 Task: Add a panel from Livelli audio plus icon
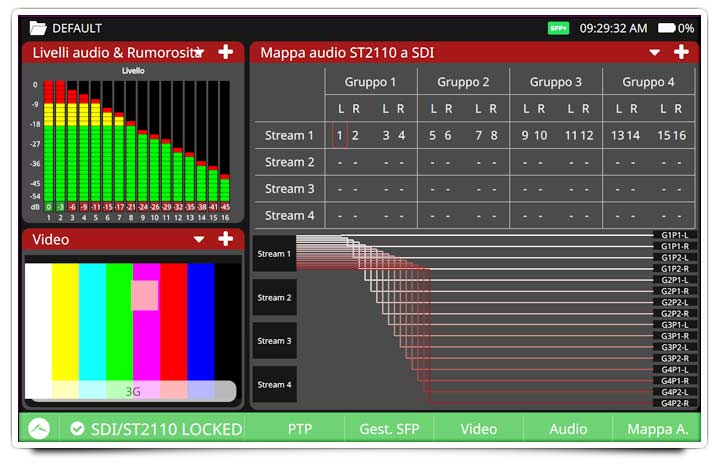pyautogui.click(x=225, y=52)
